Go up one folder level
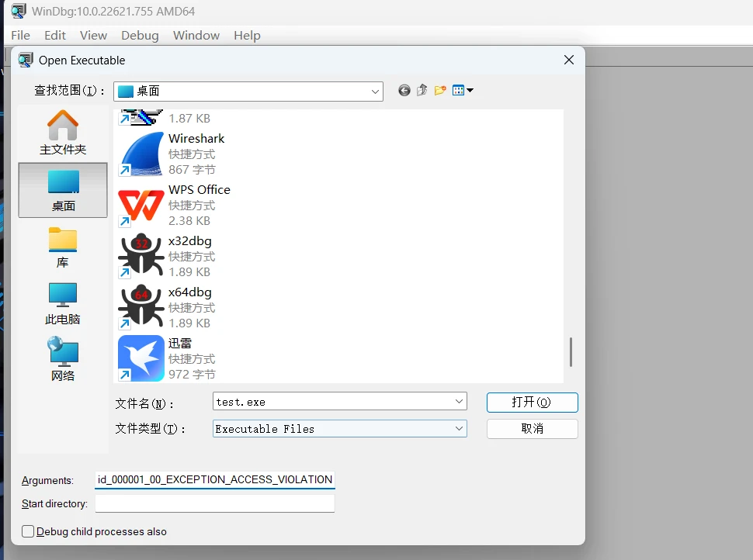The width and height of the screenshot is (753, 560). pyautogui.click(x=422, y=90)
